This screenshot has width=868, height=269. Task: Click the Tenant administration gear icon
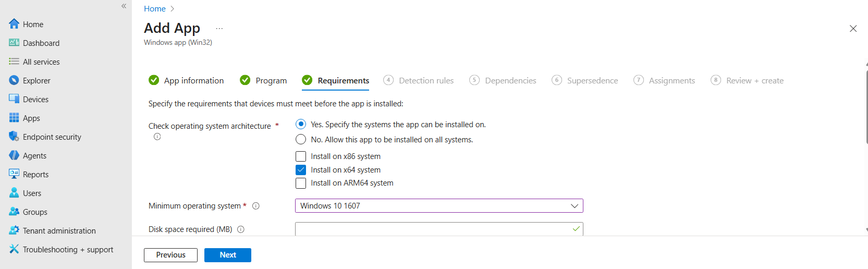pos(14,230)
